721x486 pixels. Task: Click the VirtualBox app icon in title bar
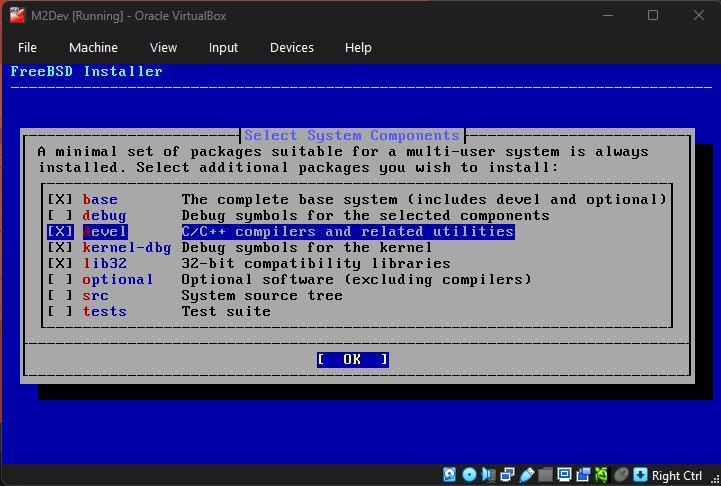tap(17, 15)
